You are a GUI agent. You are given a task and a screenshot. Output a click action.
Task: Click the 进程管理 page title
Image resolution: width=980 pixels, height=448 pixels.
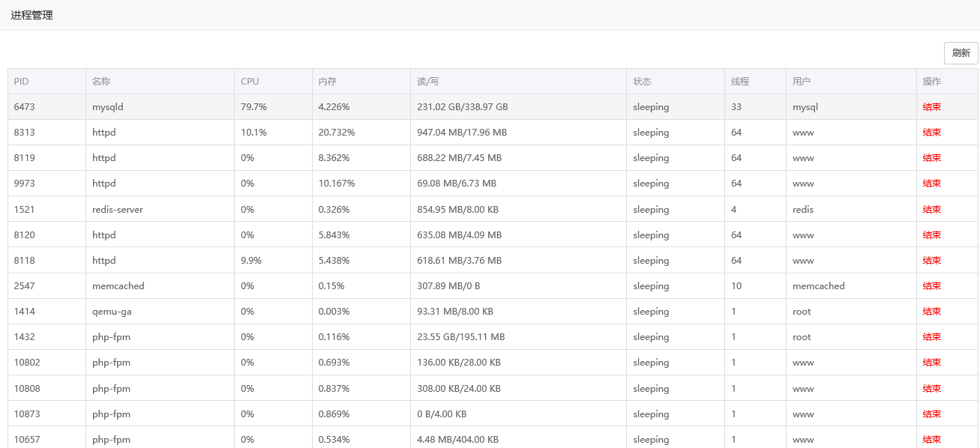coord(31,15)
